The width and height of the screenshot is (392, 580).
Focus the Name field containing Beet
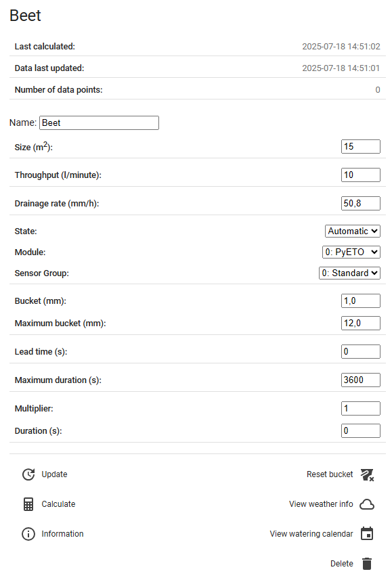pyautogui.click(x=100, y=122)
